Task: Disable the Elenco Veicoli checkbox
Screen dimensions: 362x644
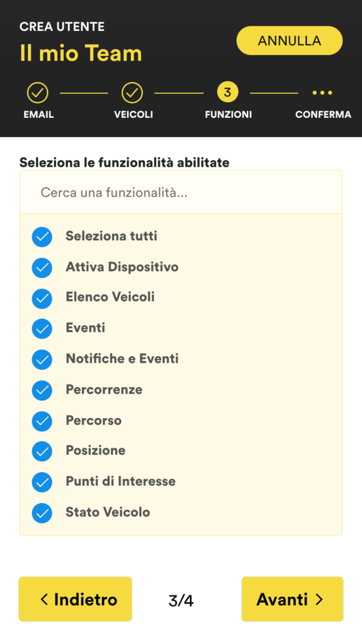Action: coord(42,299)
